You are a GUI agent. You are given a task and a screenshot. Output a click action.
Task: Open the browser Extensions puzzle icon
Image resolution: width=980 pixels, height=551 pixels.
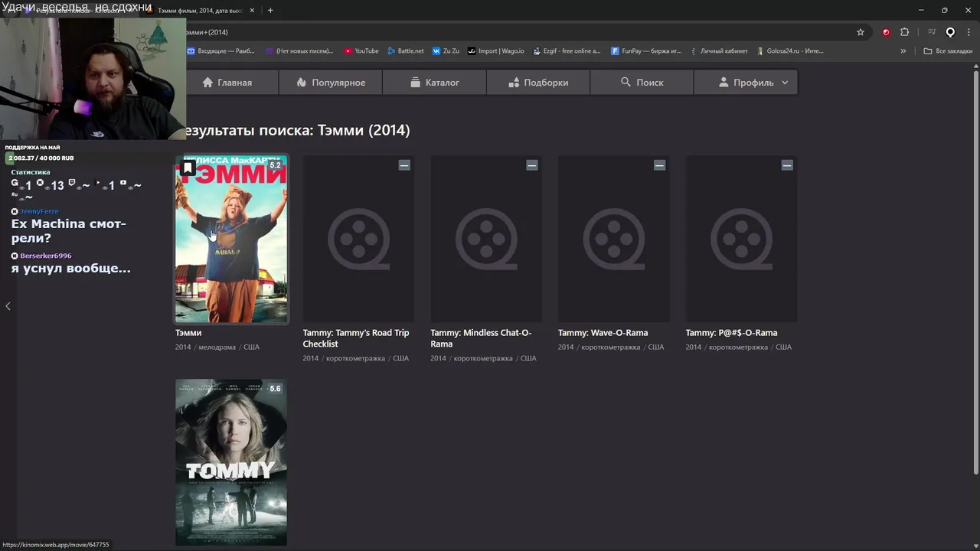coord(905,32)
